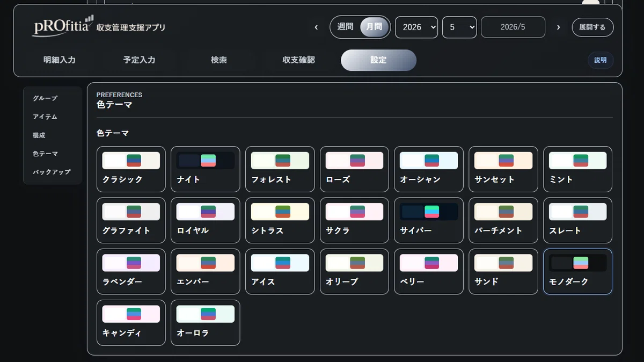
Task: Choose the アイス color theme
Action: 280,271
